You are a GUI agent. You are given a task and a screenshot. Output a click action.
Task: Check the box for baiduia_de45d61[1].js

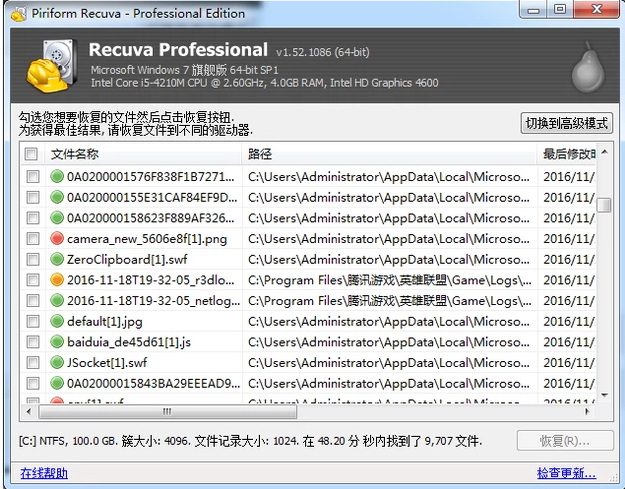[x=33, y=342]
